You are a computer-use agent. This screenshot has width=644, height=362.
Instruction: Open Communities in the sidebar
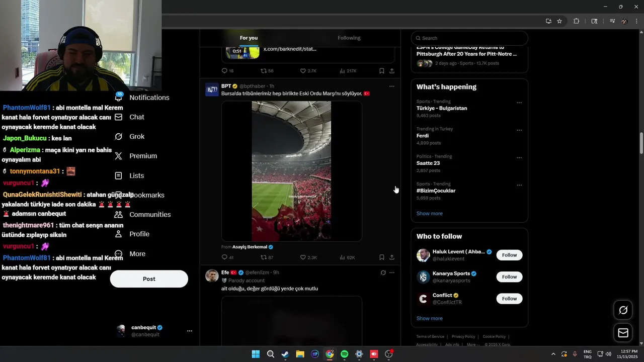(143, 215)
